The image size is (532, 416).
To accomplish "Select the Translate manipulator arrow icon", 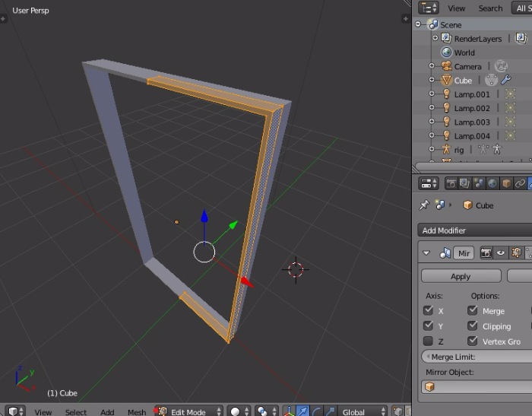I will (x=302, y=411).
